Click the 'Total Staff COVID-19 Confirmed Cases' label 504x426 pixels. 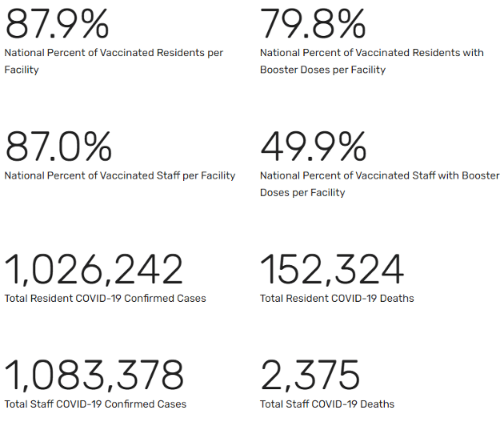(x=95, y=404)
